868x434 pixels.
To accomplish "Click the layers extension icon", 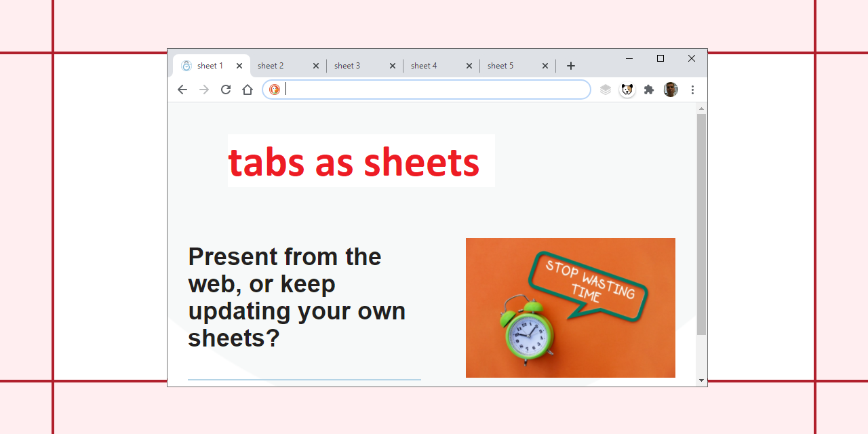I will pos(605,89).
